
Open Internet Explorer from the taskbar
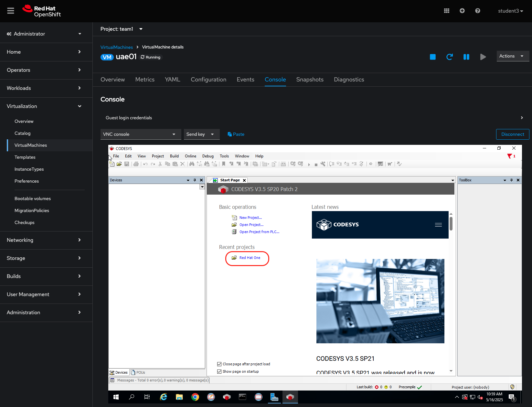click(x=164, y=397)
